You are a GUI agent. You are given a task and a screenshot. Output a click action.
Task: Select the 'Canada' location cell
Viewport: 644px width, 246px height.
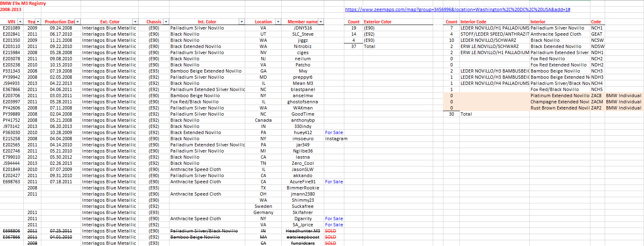point(263,120)
